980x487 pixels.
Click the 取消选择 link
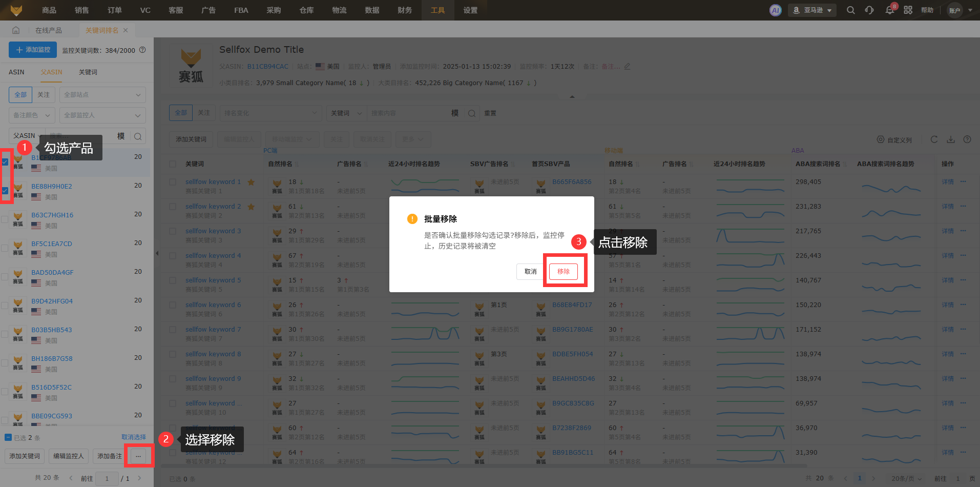pos(134,437)
